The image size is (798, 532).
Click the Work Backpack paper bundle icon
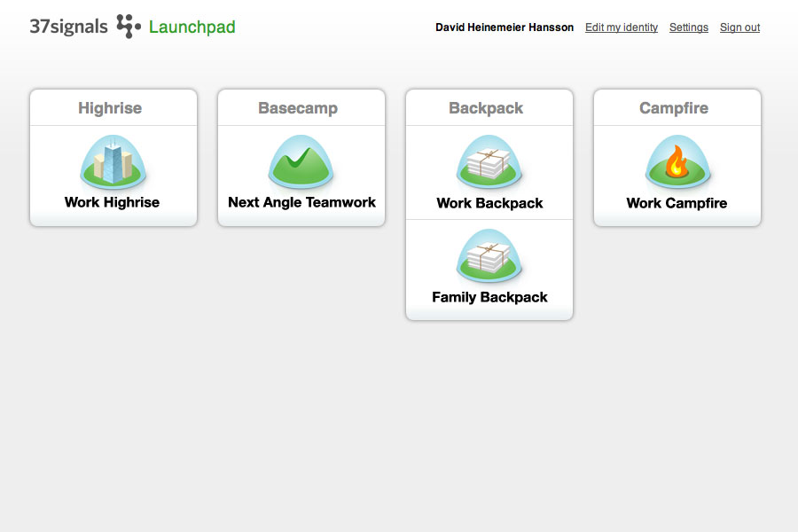tap(489, 161)
